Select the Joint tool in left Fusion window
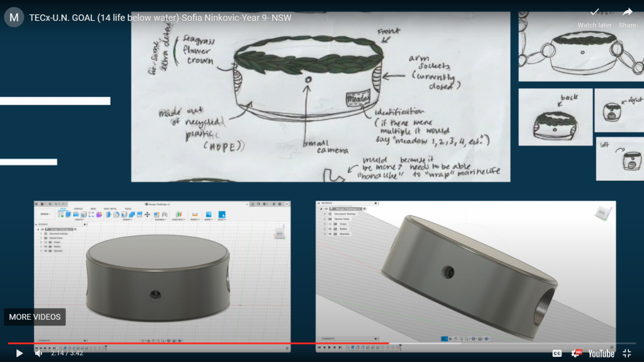The width and height of the screenshot is (644, 362). (165, 214)
